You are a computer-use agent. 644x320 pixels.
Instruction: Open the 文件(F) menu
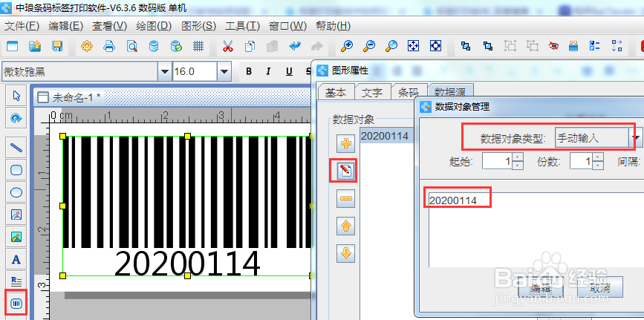pyautogui.click(x=22, y=26)
